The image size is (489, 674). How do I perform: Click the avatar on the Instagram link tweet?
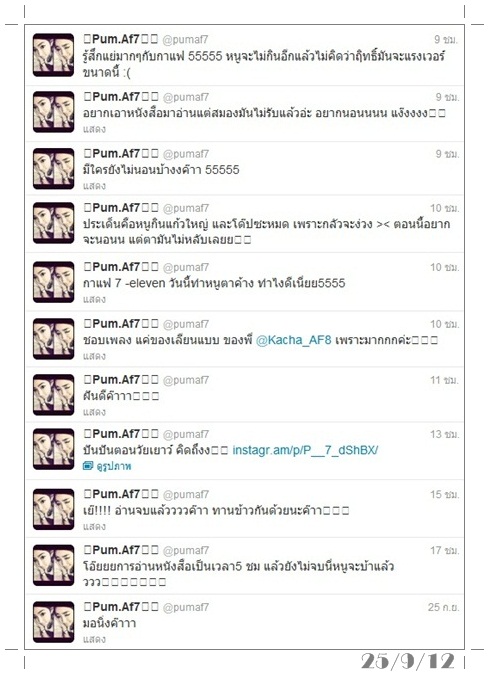(54, 449)
